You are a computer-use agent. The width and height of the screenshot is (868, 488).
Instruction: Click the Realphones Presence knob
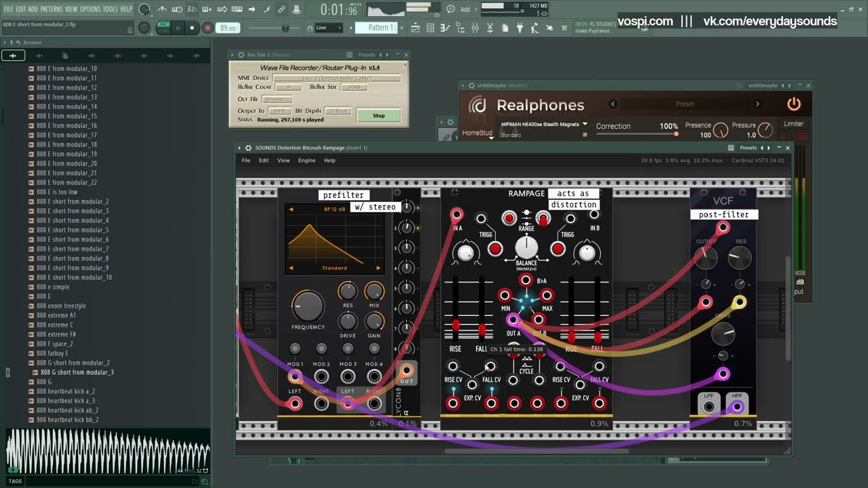pyautogui.click(x=720, y=129)
